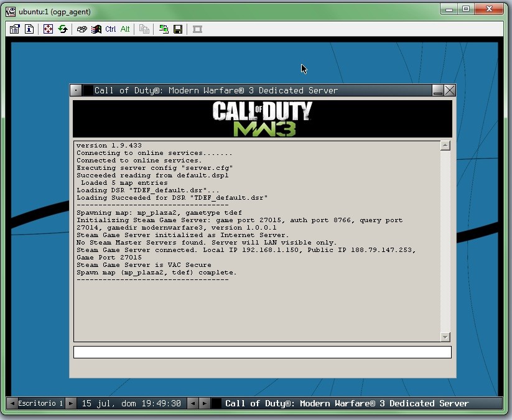Viewport: 512px width, 420px height.
Task: Click 'Connected to online services.' line
Action: [139, 161]
